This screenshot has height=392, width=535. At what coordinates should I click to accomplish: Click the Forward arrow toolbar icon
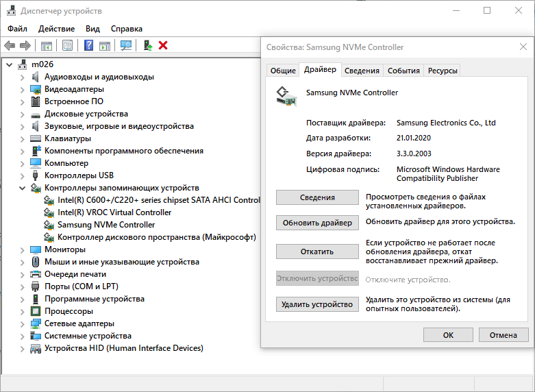click(25, 45)
